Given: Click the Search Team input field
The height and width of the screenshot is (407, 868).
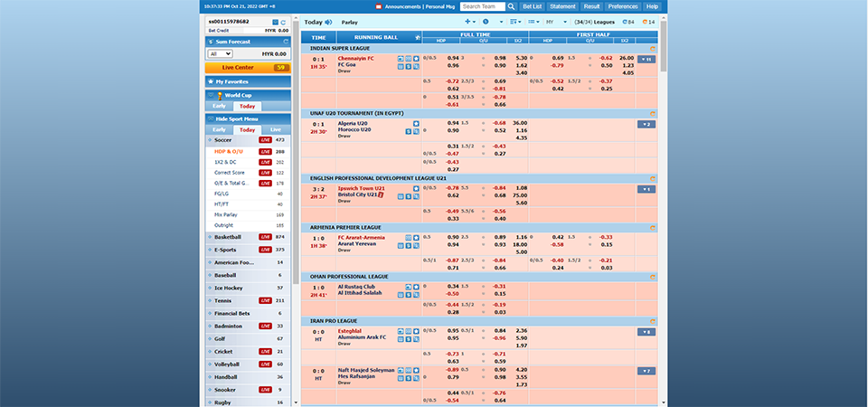Looking at the screenshot, I should click(483, 6).
